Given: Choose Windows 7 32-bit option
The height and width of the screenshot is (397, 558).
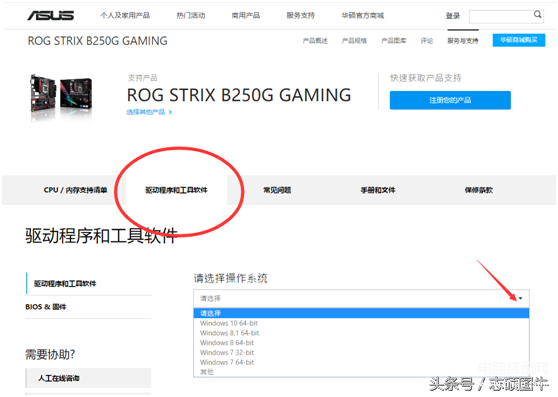Looking at the screenshot, I should [x=361, y=353].
